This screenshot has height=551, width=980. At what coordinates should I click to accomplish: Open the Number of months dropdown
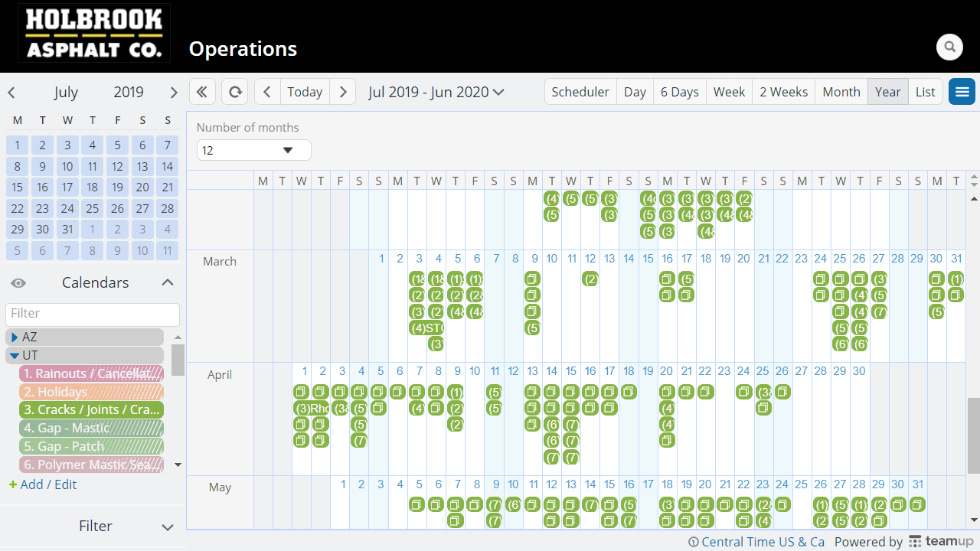[254, 150]
